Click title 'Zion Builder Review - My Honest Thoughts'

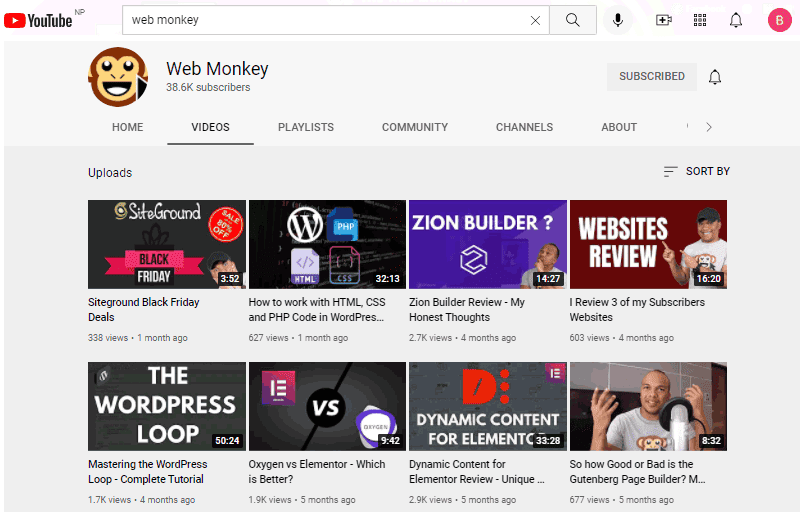coord(467,310)
